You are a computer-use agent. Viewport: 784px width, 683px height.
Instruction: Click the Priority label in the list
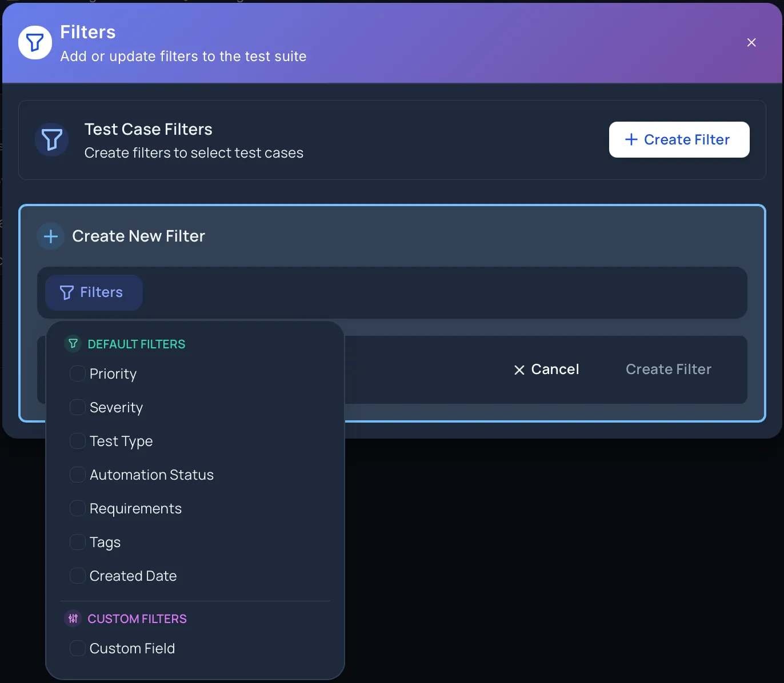click(x=113, y=374)
